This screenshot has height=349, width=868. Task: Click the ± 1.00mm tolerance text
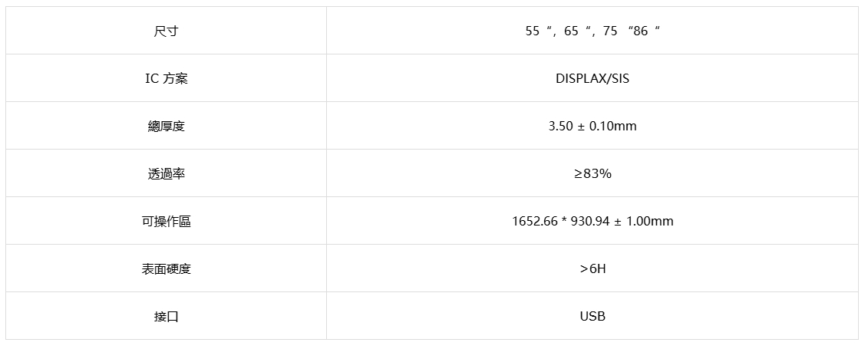(x=644, y=221)
